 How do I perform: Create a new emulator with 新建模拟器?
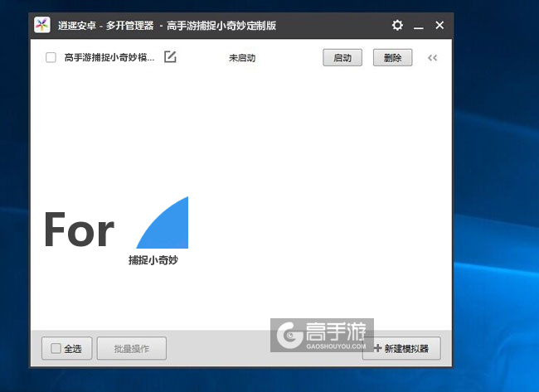pyautogui.click(x=401, y=348)
